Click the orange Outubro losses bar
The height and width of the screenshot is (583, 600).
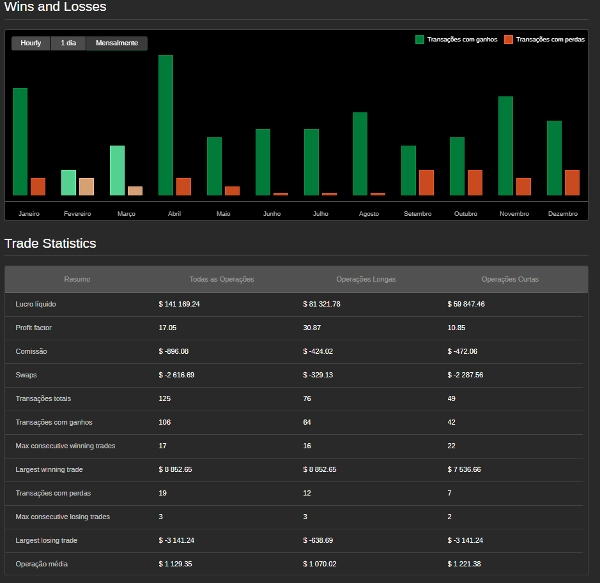point(475,182)
